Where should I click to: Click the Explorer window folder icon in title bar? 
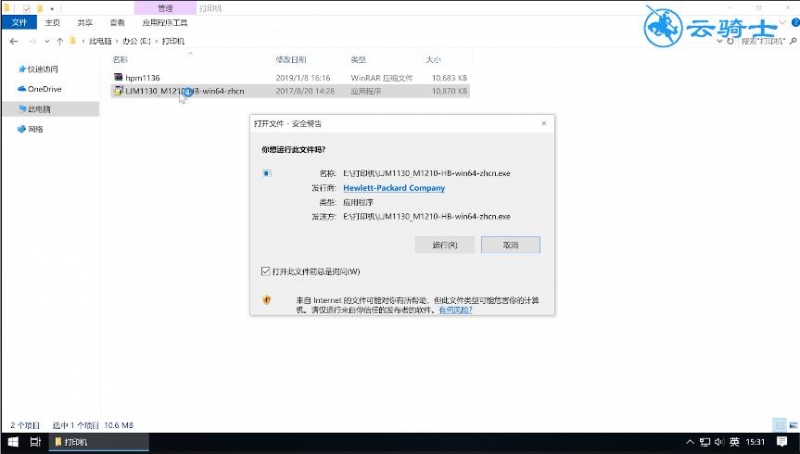(7, 8)
